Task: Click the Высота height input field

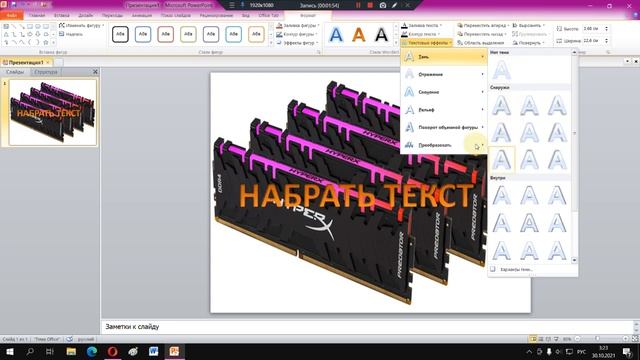Action: (592, 29)
